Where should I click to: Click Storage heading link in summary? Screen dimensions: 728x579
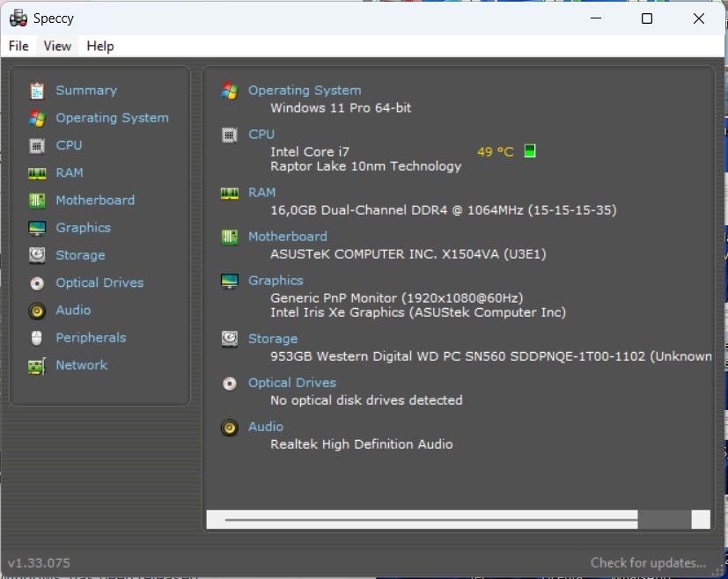tap(273, 339)
